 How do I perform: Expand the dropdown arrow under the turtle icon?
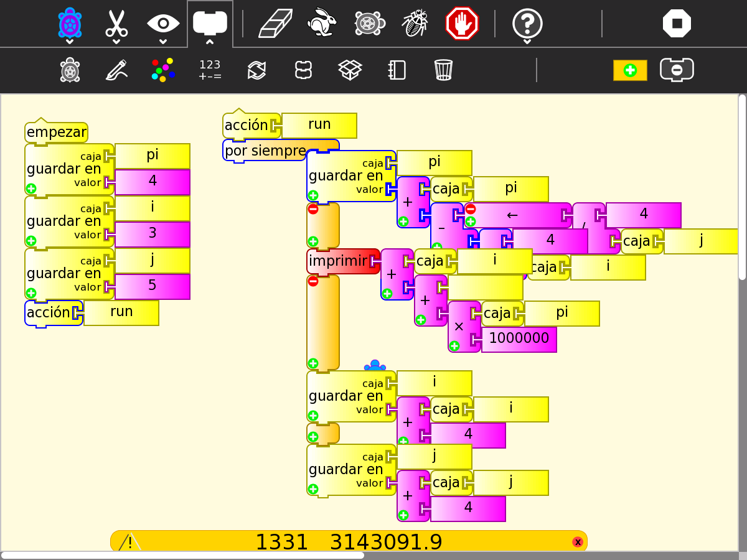click(70, 42)
